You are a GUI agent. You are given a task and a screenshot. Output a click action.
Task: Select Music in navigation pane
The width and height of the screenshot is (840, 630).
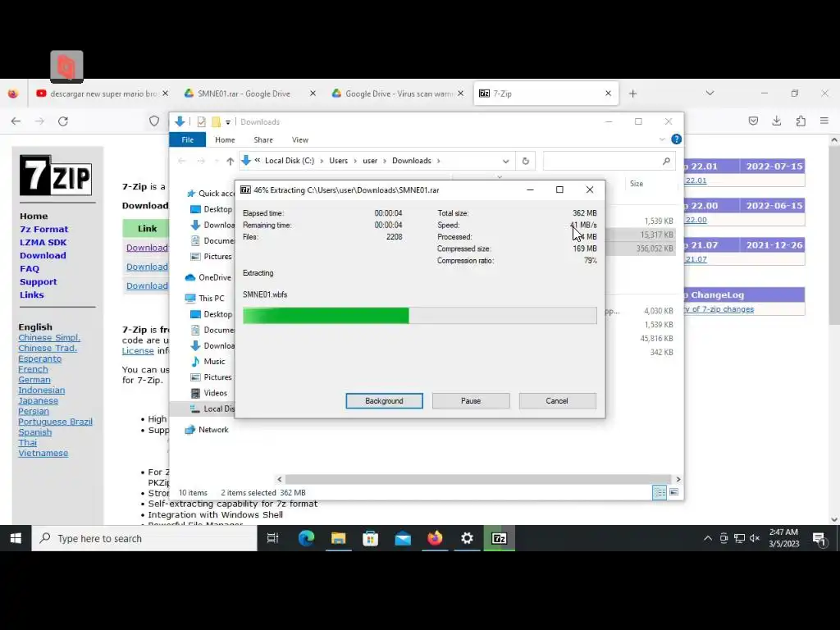tap(208, 362)
